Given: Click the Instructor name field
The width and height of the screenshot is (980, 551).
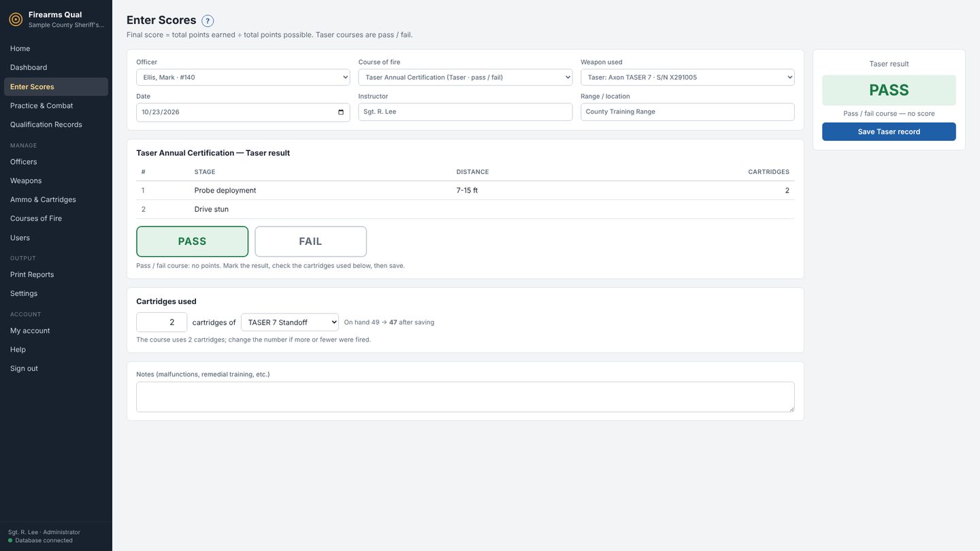Looking at the screenshot, I should tap(465, 112).
